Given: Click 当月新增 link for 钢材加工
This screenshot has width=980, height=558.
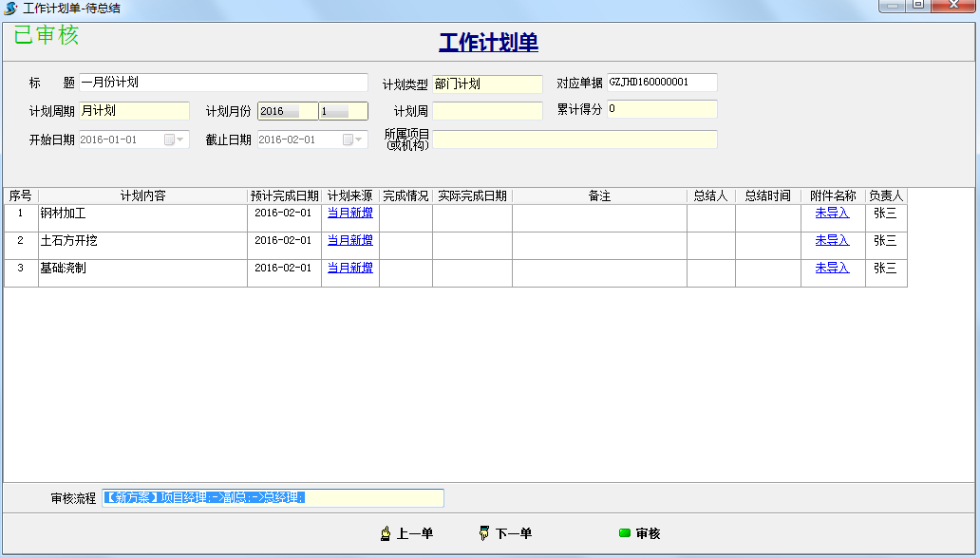Looking at the screenshot, I should point(349,214).
